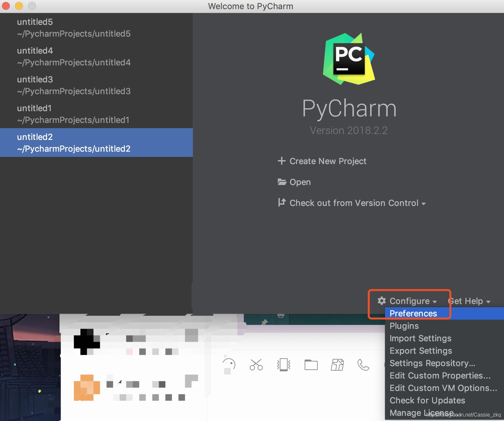Click the folder icon in bottom toolbar
The height and width of the screenshot is (421, 504).
(311, 364)
